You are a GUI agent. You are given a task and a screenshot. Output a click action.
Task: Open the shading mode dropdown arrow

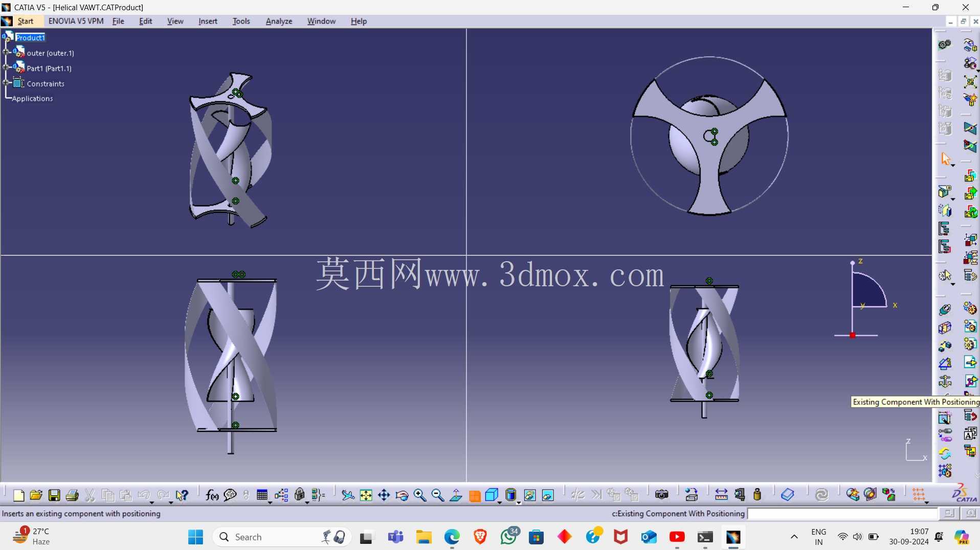pos(518,502)
